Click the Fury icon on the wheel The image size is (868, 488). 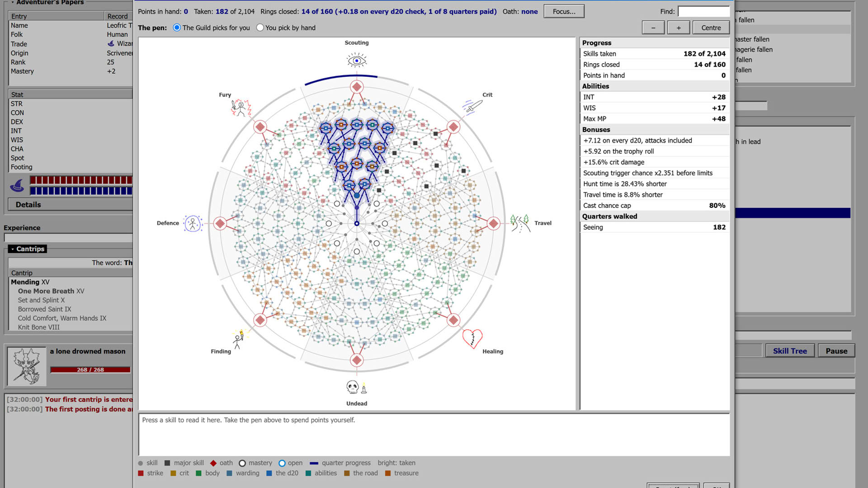pyautogui.click(x=241, y=108)
